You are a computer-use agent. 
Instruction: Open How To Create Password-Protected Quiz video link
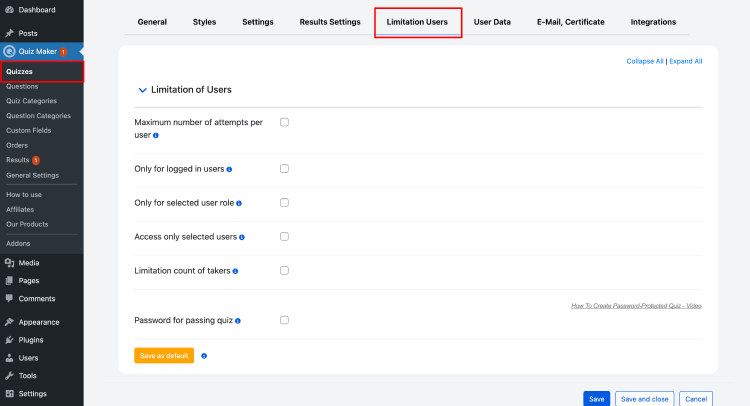click(636, 306)
